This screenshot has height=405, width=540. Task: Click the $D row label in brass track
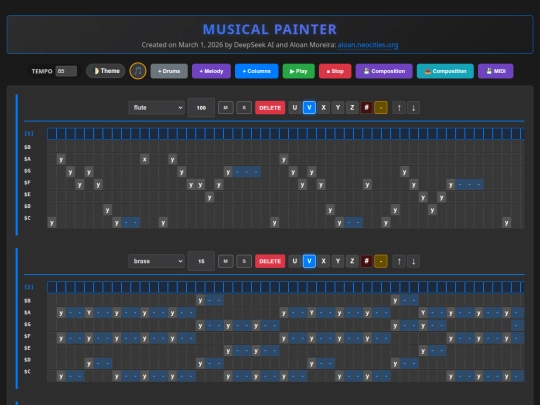(28, 360)
